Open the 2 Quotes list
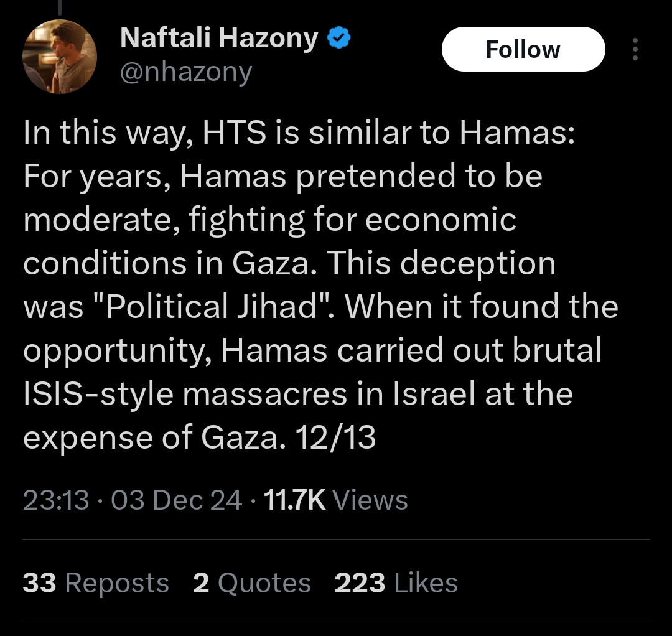 tap(251, 583)
